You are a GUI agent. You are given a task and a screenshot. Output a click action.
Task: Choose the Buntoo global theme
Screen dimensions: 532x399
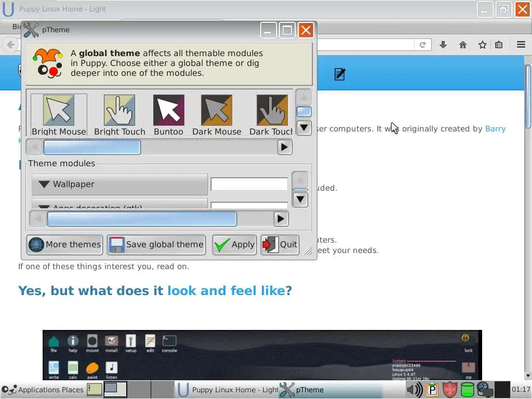169,115
